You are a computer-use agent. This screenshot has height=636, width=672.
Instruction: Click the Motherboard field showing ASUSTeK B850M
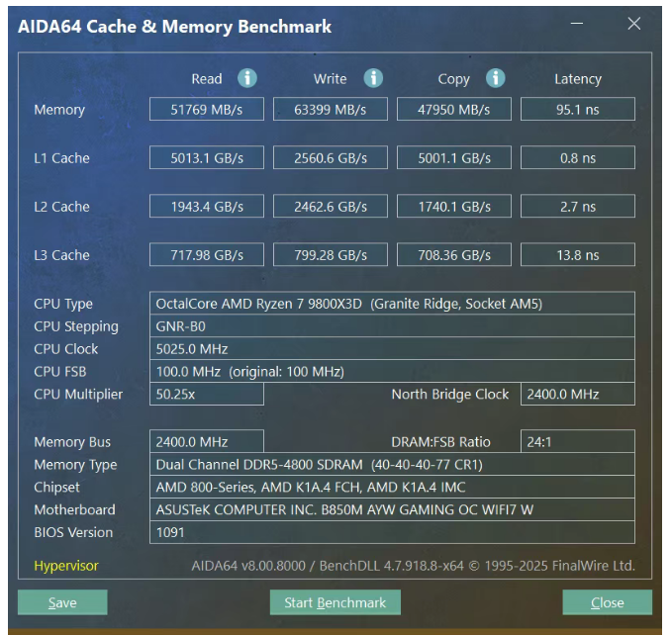coord(392,509)
